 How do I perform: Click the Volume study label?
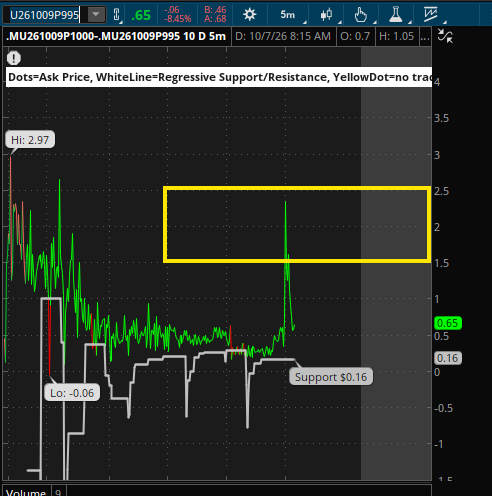click(x=26, y=493)
